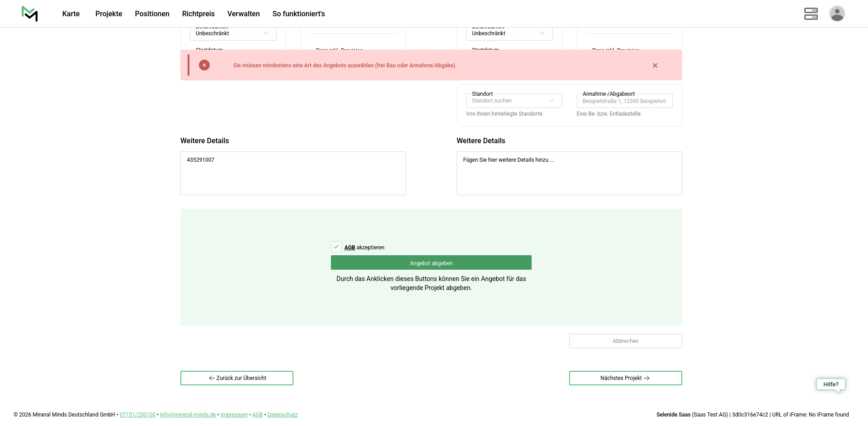Screen dimensions: 868x426
Task: Open the left Unbeschränkt dropdown
Action: click(233, 33)
